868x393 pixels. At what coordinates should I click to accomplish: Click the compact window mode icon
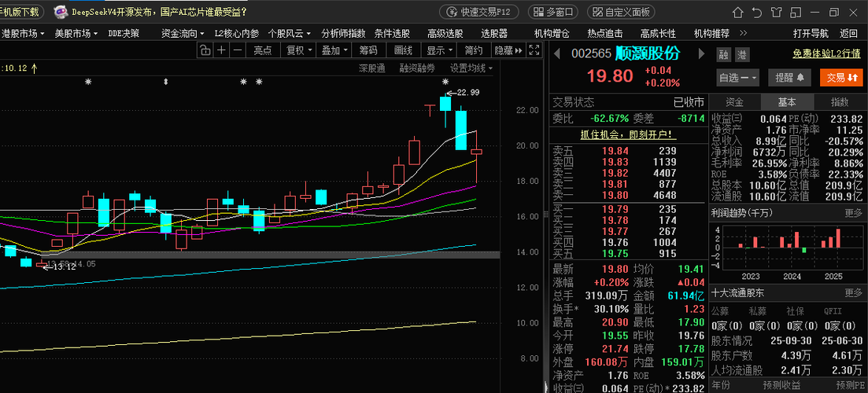[x=796, y=12]
